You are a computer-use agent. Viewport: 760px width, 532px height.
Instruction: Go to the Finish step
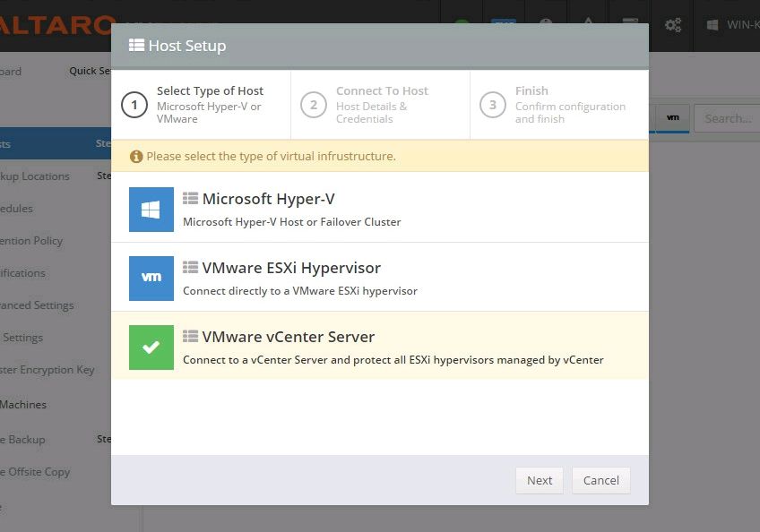tap(559, 105)
